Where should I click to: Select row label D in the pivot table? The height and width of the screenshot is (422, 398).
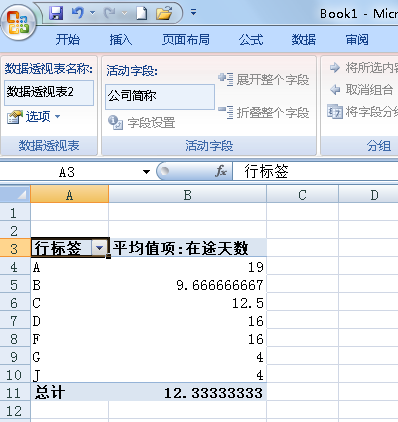[69, 321]
